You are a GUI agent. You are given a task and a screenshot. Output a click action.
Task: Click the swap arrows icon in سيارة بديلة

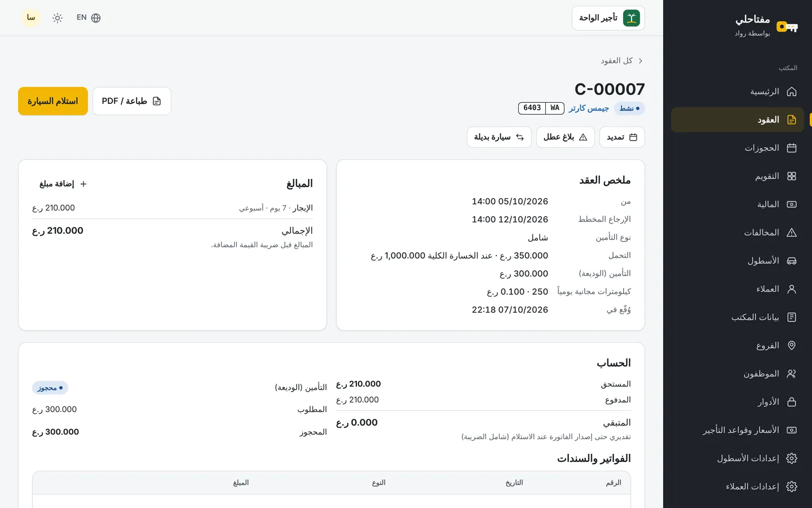pyautogui.click(x=520, y=137)
